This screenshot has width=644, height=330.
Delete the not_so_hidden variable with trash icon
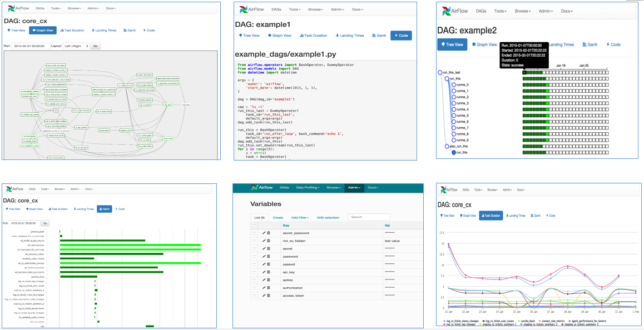[x=269, y=241]
